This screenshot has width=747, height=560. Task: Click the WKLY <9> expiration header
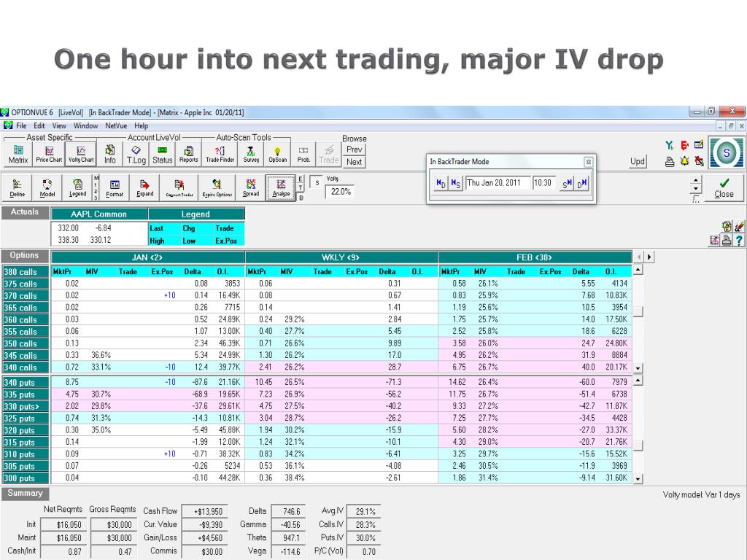[341, 257]
